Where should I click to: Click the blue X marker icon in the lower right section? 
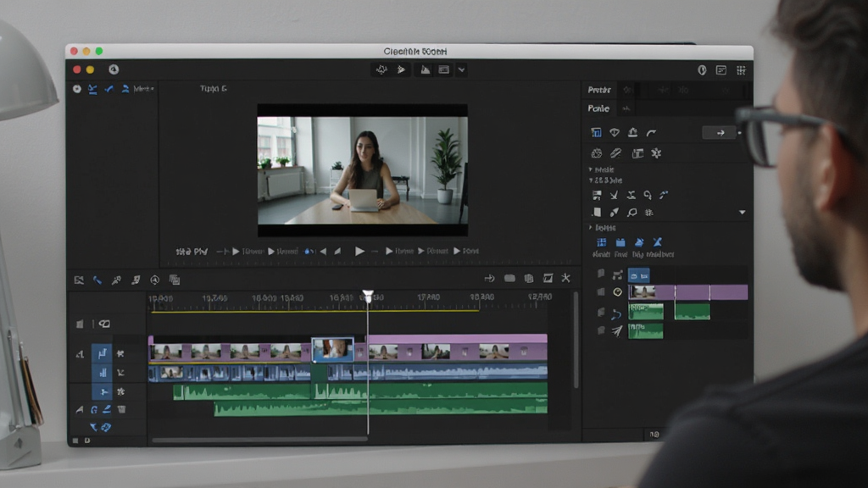coord(657,242)
